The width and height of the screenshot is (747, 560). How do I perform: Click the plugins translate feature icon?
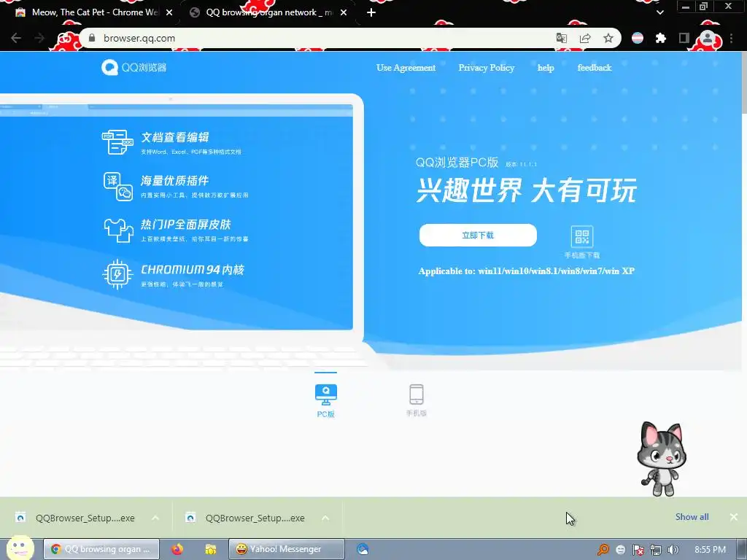point(117,186)
